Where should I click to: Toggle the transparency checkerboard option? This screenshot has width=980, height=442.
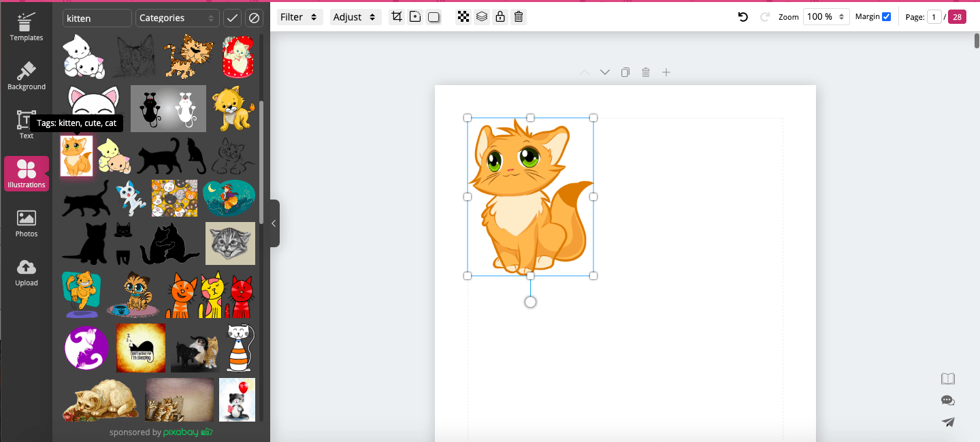(x=463, y=16)
